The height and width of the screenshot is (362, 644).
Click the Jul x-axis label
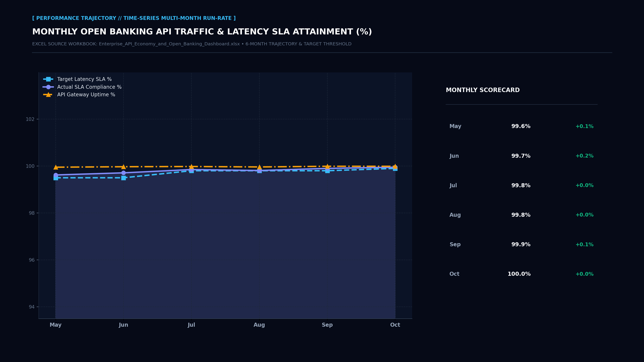191,325
